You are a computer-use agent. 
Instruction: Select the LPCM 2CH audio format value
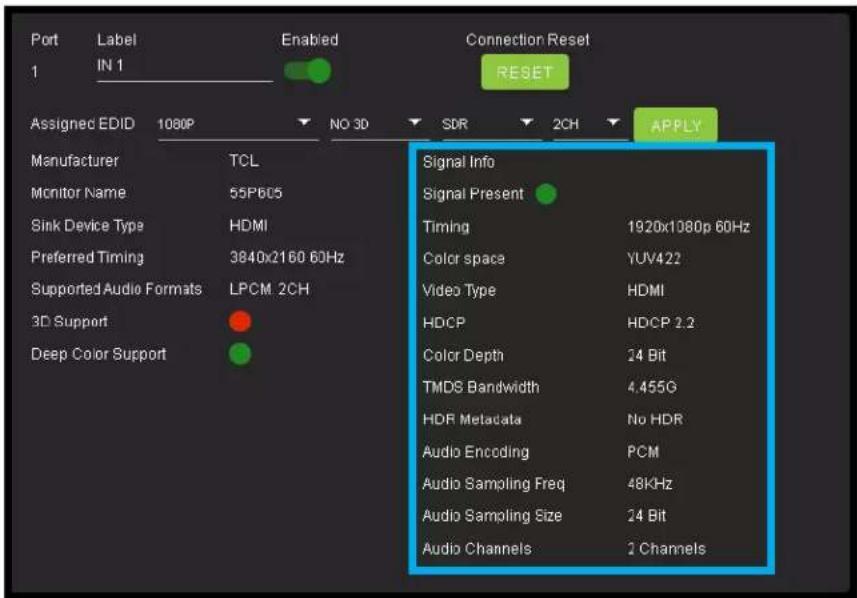269,289
